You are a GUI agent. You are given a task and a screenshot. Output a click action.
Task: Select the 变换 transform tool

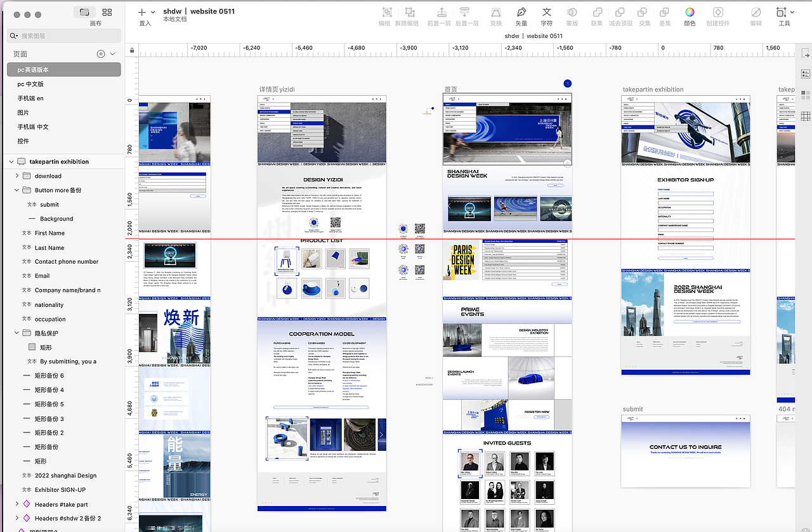coord(496,12)
